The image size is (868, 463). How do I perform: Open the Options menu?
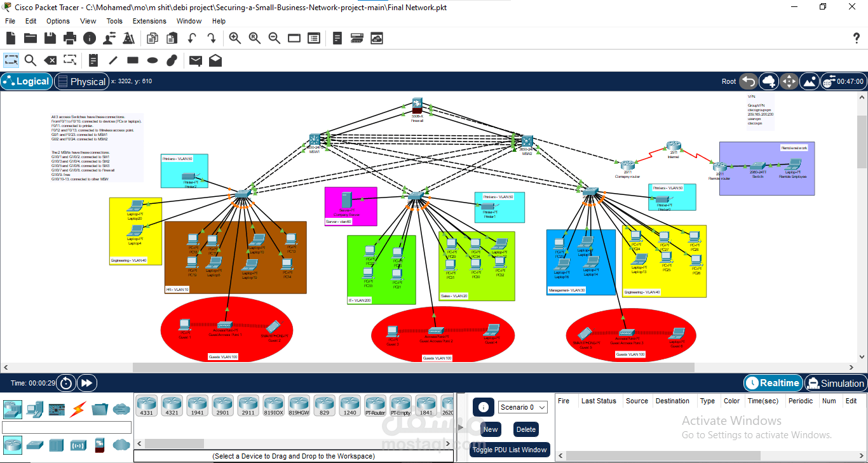(x=58, y=21)
